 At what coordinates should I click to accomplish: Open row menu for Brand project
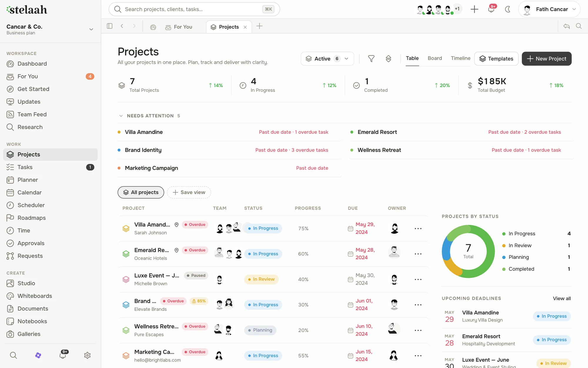point(418,305)
